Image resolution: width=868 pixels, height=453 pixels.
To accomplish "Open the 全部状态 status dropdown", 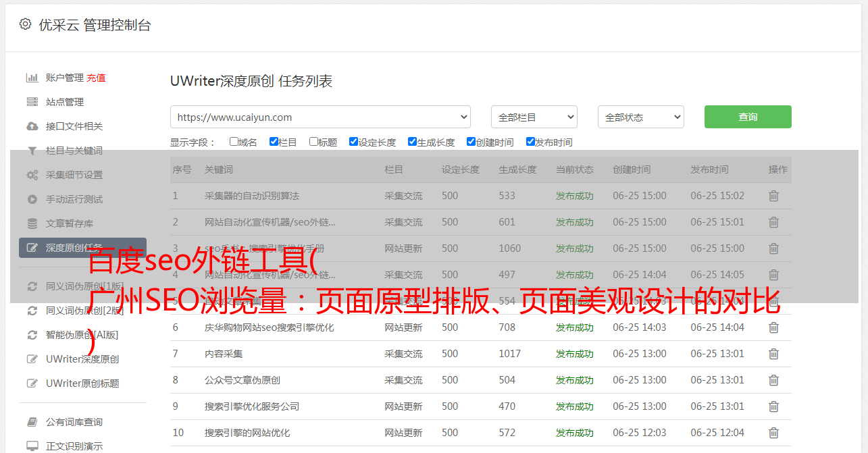I will click(x=640, y=117).
